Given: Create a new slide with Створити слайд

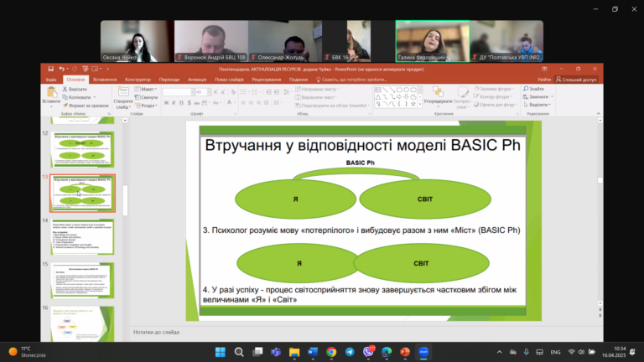Looking at the screenshot, I should tap(122, 98).
